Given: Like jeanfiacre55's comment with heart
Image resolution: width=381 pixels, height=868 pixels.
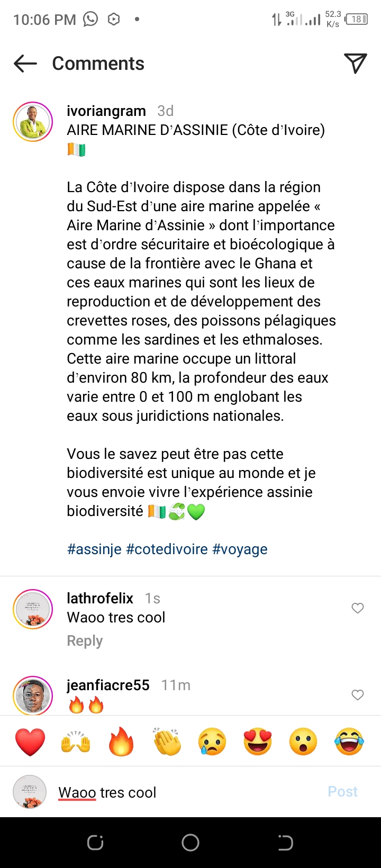Looking at the screenshot, I should (x=358, y=695).
